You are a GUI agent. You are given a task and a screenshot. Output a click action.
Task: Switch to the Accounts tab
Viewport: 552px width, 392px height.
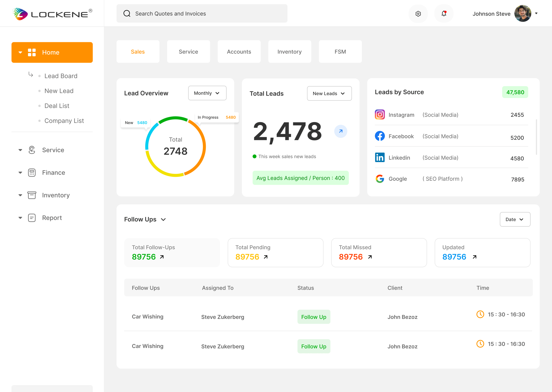[239, 52]
